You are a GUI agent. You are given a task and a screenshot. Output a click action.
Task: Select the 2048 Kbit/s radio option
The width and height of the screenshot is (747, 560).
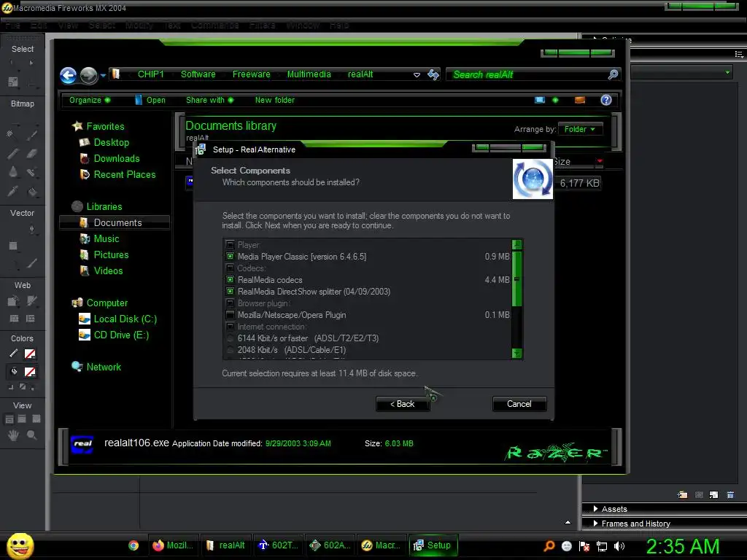pyautogui.click(x=230, y=350)
